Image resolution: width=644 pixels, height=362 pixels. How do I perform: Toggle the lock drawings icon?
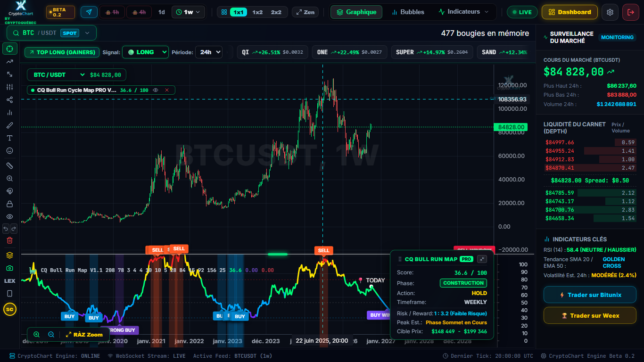[9, 204]
